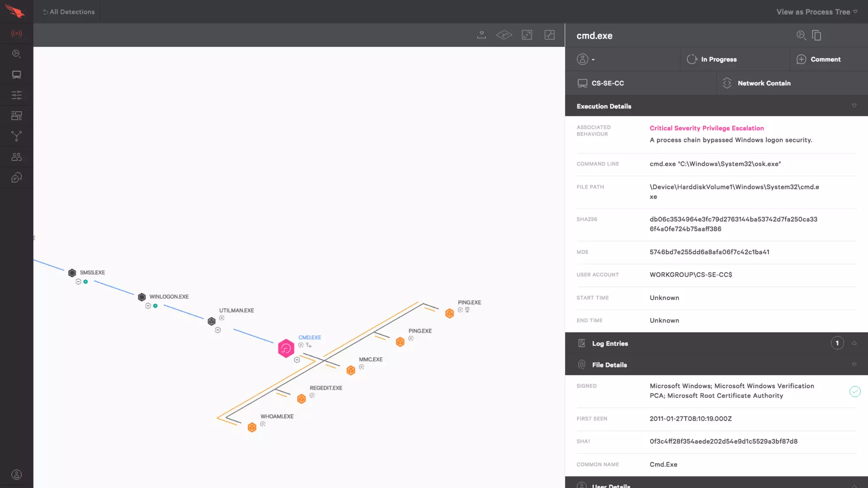This screenshot has height=488, width=868.
Task: Open Investigate magnifier icon in sidebar
Action: point(17,54)
